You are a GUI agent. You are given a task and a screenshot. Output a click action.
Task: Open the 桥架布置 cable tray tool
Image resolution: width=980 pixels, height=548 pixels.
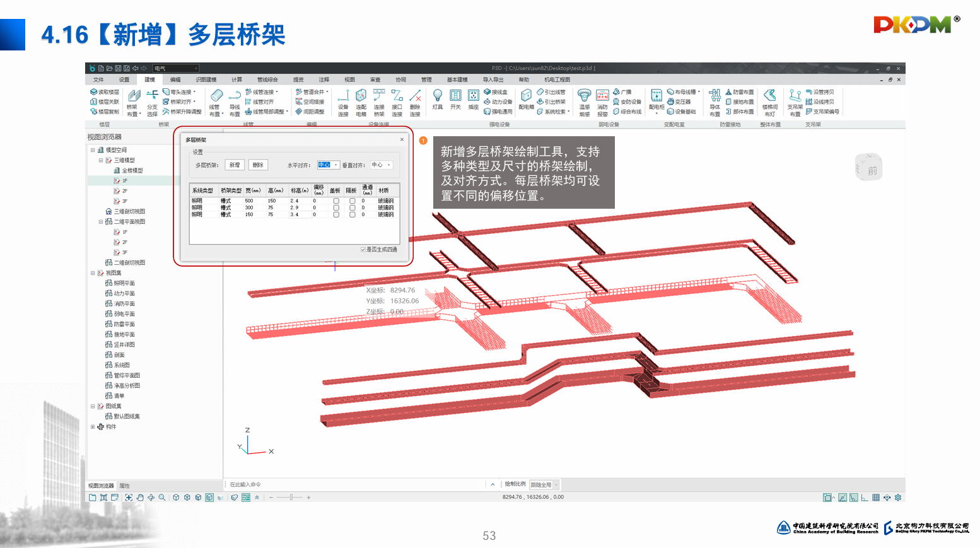click(x=133, y=102)
